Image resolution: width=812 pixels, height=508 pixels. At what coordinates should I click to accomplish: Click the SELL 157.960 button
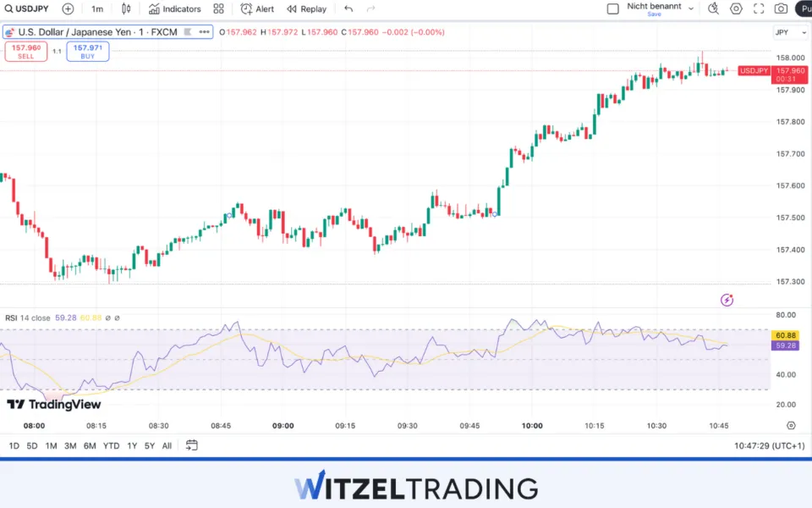[25, 51]
